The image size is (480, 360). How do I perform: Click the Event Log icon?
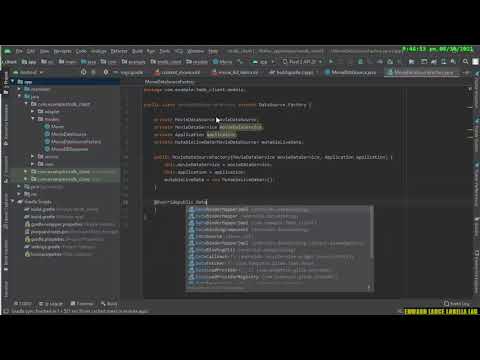pos(447,304)
